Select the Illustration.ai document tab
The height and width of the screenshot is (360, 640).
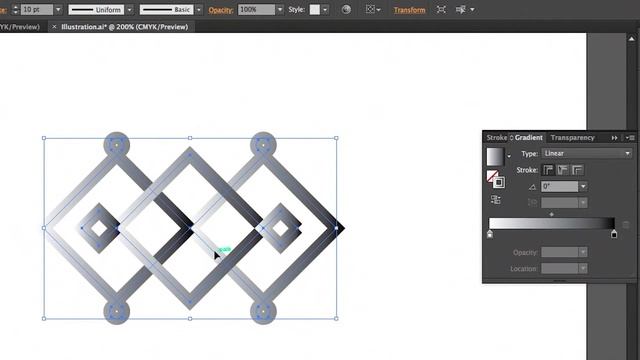124,27
